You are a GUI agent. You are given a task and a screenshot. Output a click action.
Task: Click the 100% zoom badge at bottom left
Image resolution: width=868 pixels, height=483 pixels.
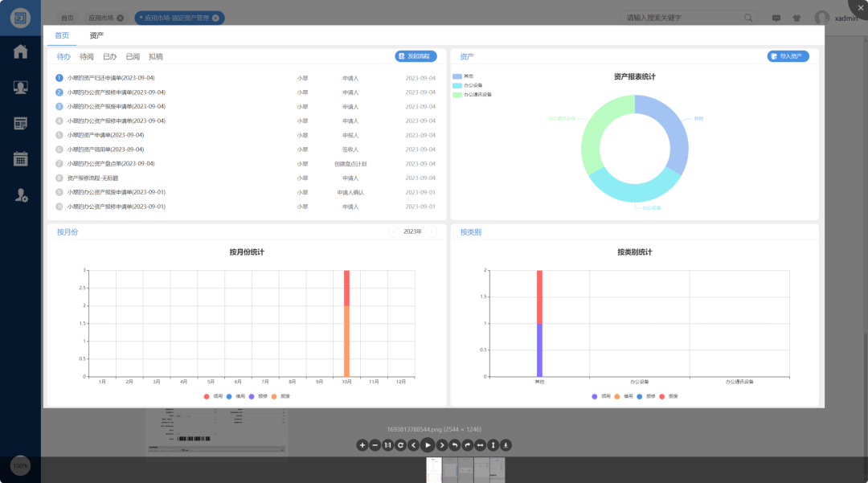point(20,466)
